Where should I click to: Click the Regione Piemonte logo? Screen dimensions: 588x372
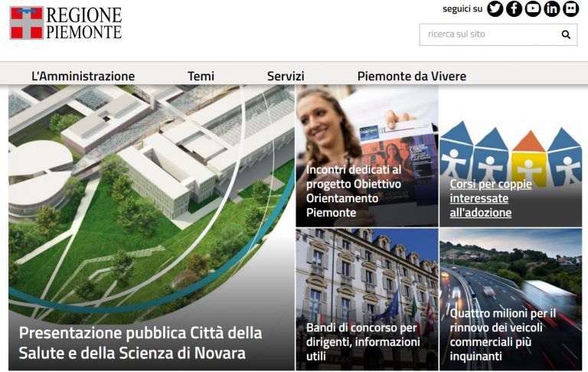[x=66, y=23]
